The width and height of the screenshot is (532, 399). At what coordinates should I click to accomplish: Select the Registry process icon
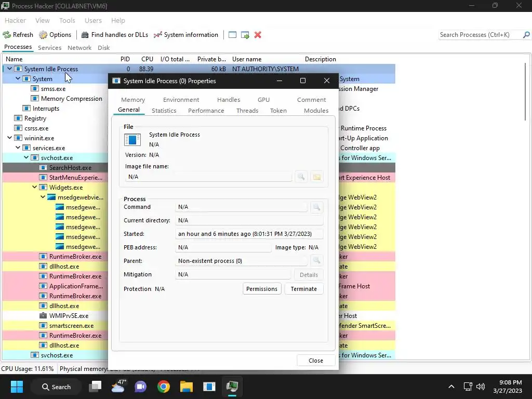(18, 118)
